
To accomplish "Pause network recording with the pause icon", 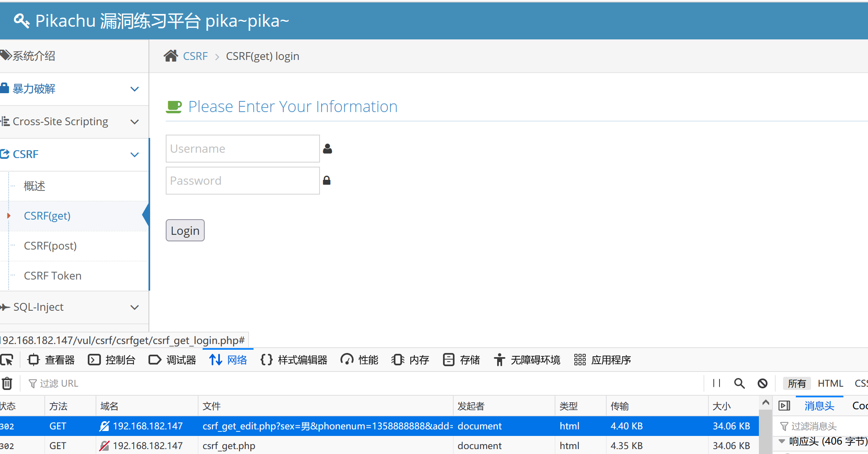I will click(x=717, y=383).
